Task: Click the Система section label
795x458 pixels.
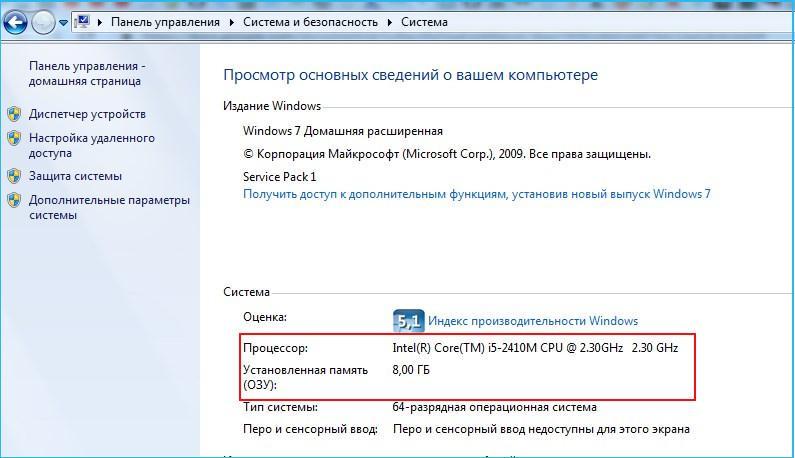Action: [246, 292]
